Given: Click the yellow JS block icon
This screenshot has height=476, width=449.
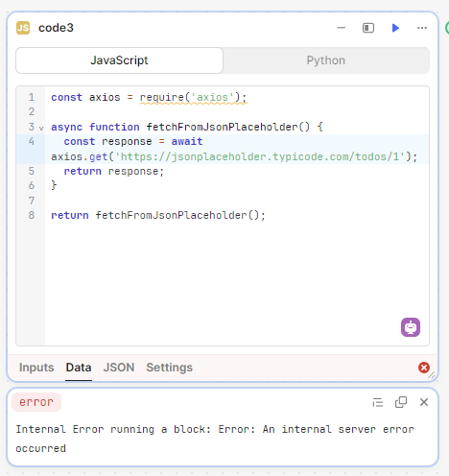Looking at the screenshot, I should tap(23, 28).
